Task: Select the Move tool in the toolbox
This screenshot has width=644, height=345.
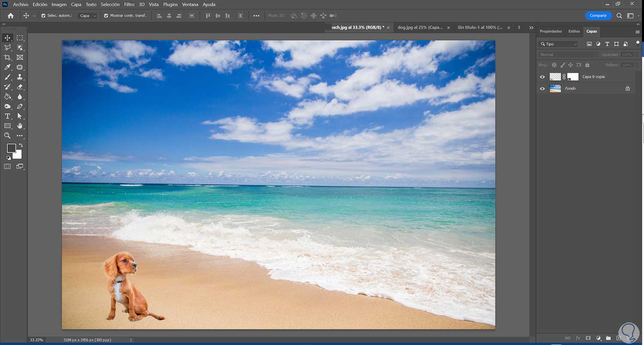Action: pyautogui.click(x=7, y=38)
